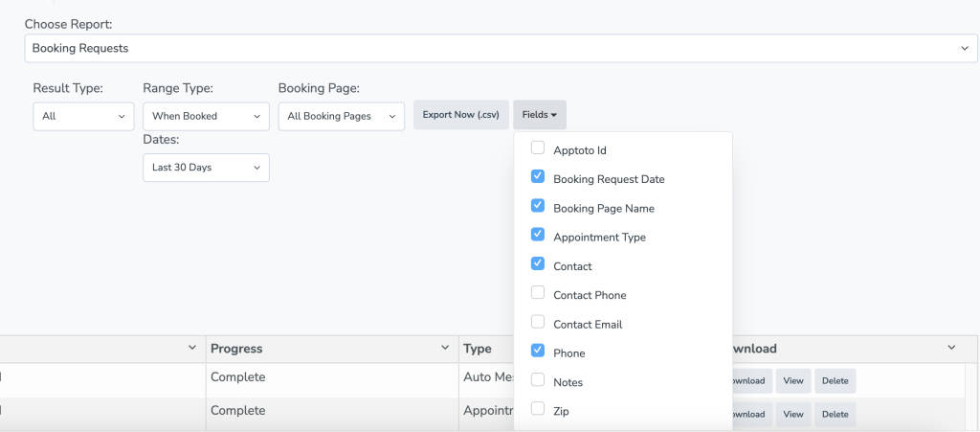Check the Notes field checkbox
This screenshot has width=980, height=432.
(538, 380)
